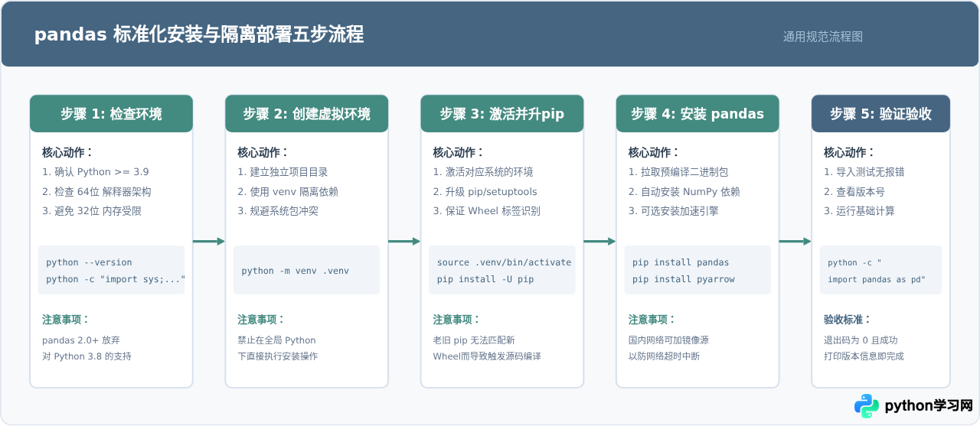Viewport: 980px width, 426px height.
Task: Click '对 Python 3.8 的支持' note
Action: click(x=87, y=356)
